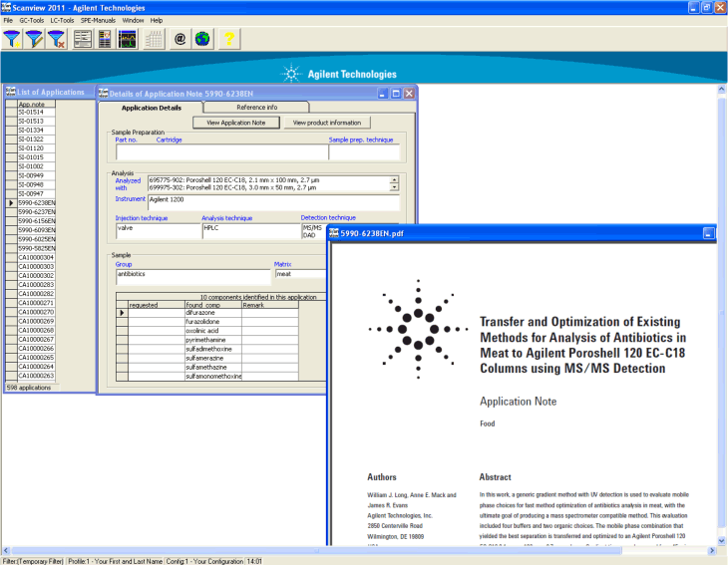Click the chromatogram display toolbar icon
The height and width of the screenshot is (565, 728).
129,40
